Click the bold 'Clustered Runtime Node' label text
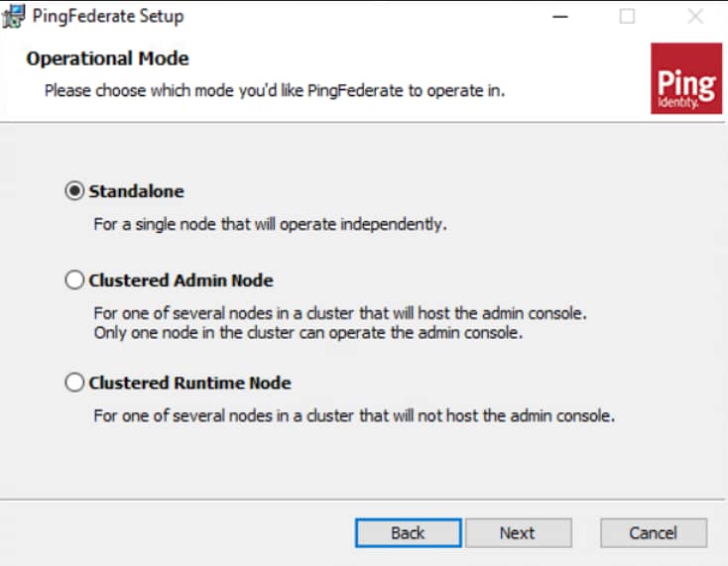Screen dimensions: 728x566 [x=189, y=384]
